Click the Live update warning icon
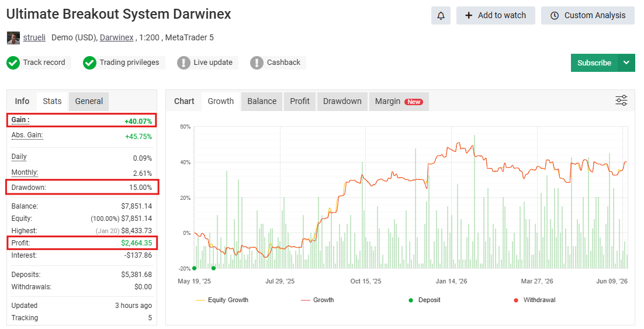The height and width of the screenshot is (329, 644). (x=183, y=63)
